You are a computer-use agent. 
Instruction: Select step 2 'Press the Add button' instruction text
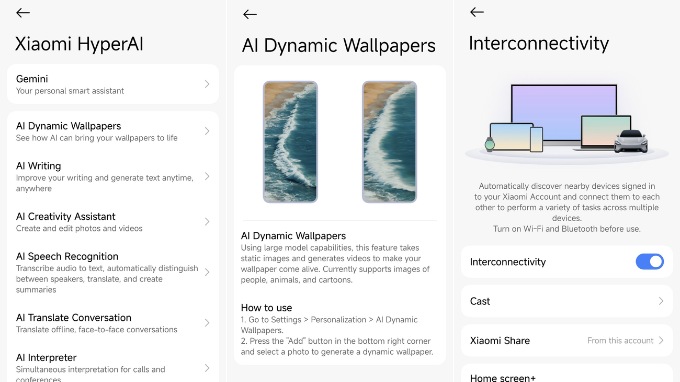337,346
